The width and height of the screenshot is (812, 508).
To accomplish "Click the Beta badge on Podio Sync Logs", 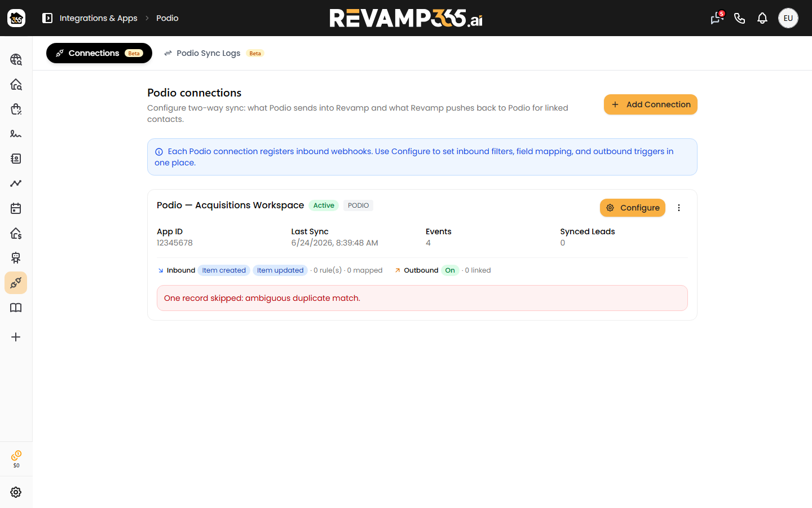I will (x=255, y=54).
